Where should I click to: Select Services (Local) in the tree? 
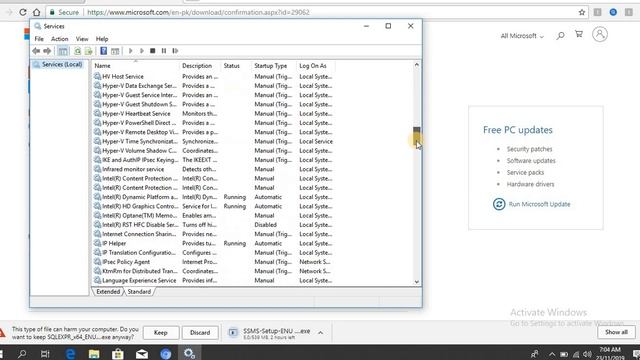coord(58,64)
